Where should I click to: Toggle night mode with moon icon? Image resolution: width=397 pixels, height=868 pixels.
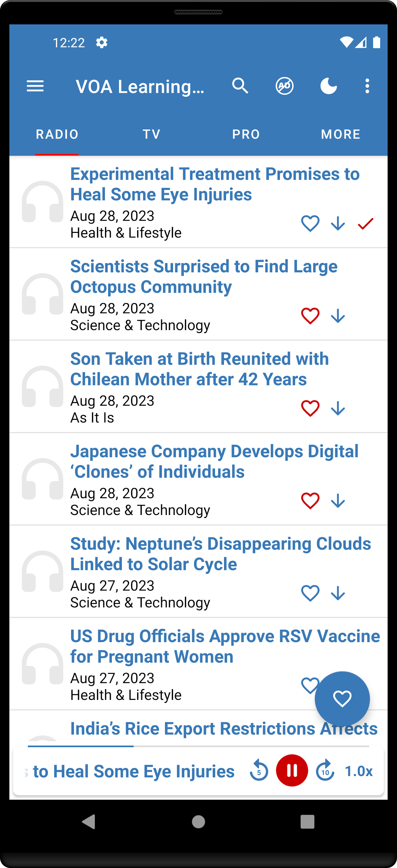click(x=329, y=86)
